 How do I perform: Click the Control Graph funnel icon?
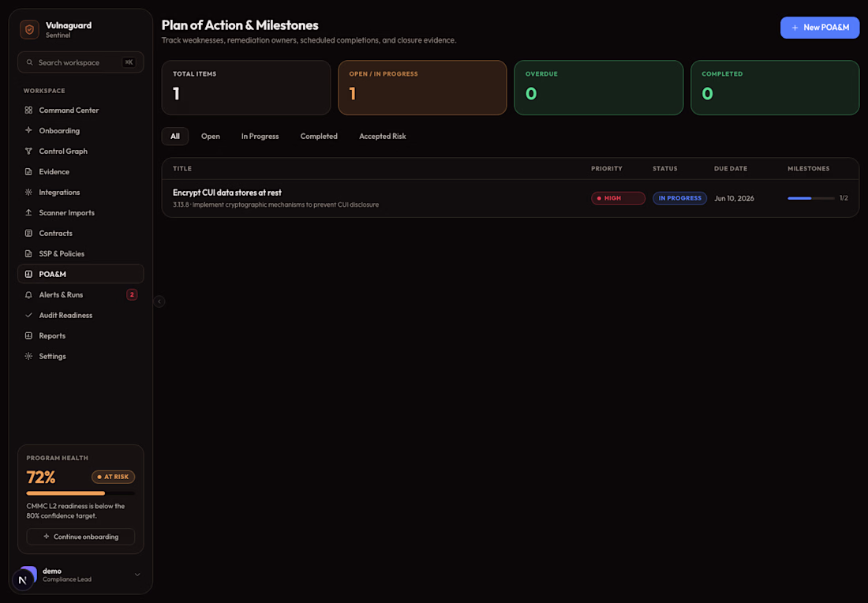click(28, 152)
